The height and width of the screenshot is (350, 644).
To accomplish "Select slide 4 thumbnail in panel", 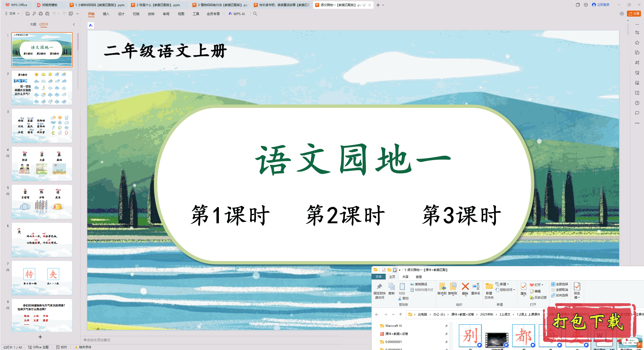I will tap(42, 164).
